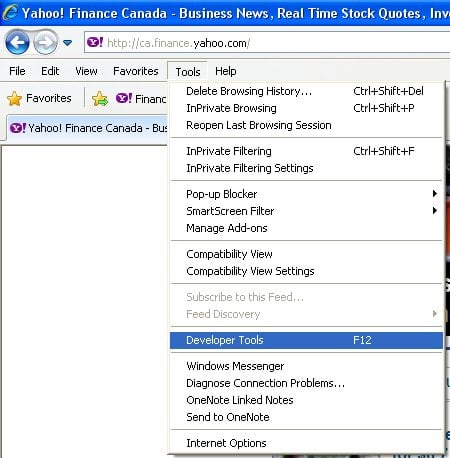This screenshot has width=450, height=458.
Task: Open InPrivate Filtering Settings
Action: tap(307, 168)
